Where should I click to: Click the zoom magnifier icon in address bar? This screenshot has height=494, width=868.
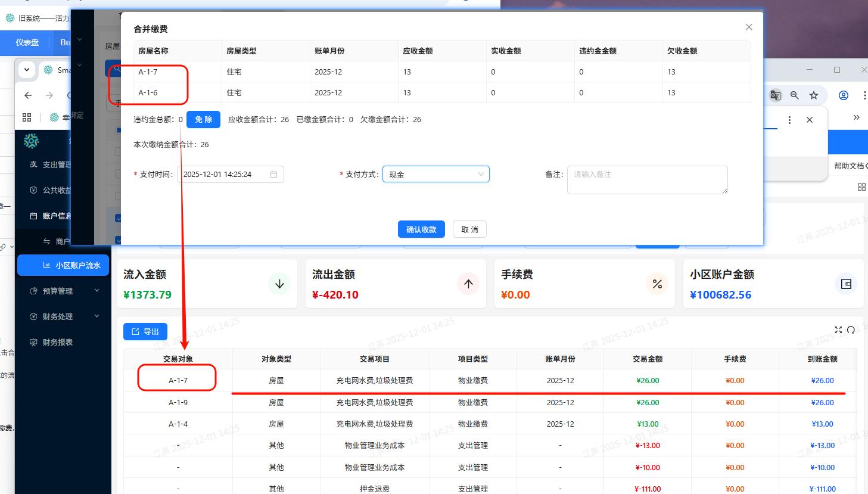coord(794,95)
